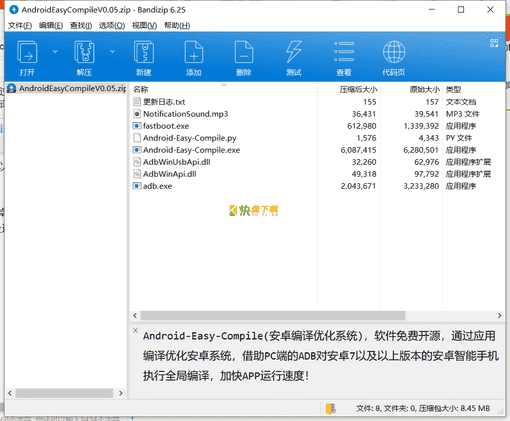Click the tree pane scroll left arrow
Viewport: 510px width, 421px height.
coord(10,393)
